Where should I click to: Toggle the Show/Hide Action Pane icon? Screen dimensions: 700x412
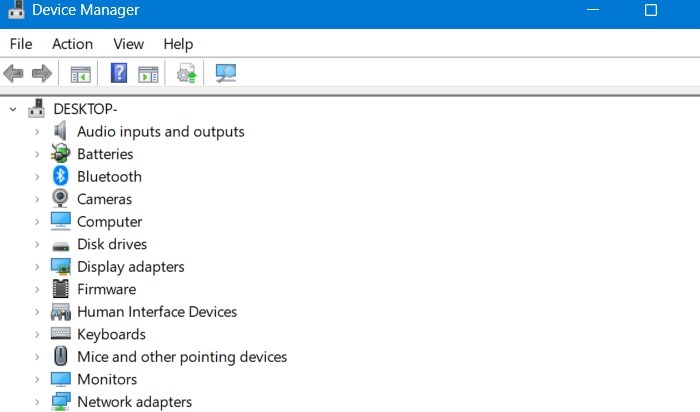pyautogui.click(x=148, y=74)
